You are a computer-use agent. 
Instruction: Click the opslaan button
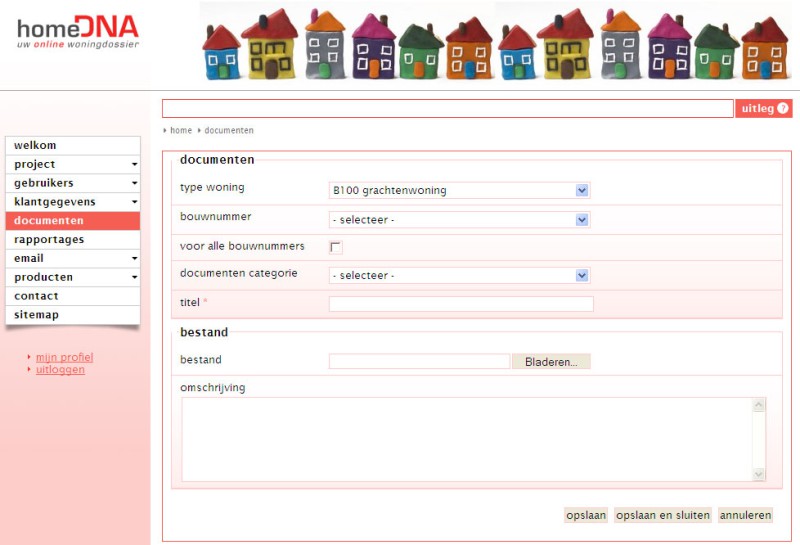586,515
